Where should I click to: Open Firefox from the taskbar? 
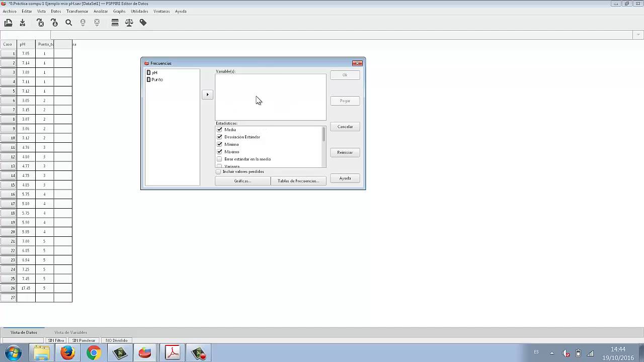tap(67, 353)
